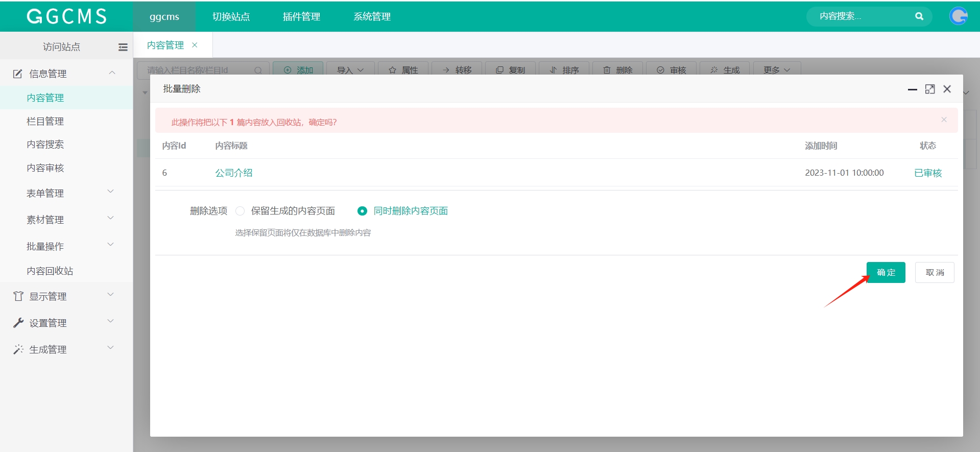
Task: Expand the 设置管理 section
Action: (x=110, y=321)
